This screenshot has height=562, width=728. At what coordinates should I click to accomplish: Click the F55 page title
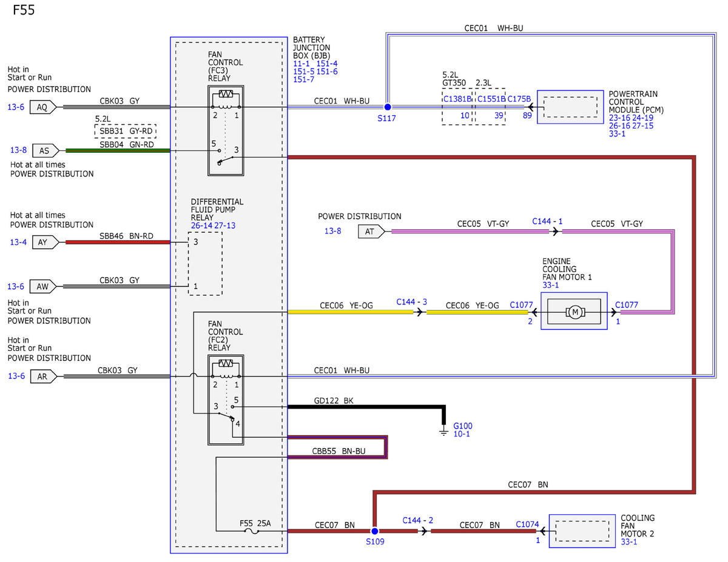point(24,11)
